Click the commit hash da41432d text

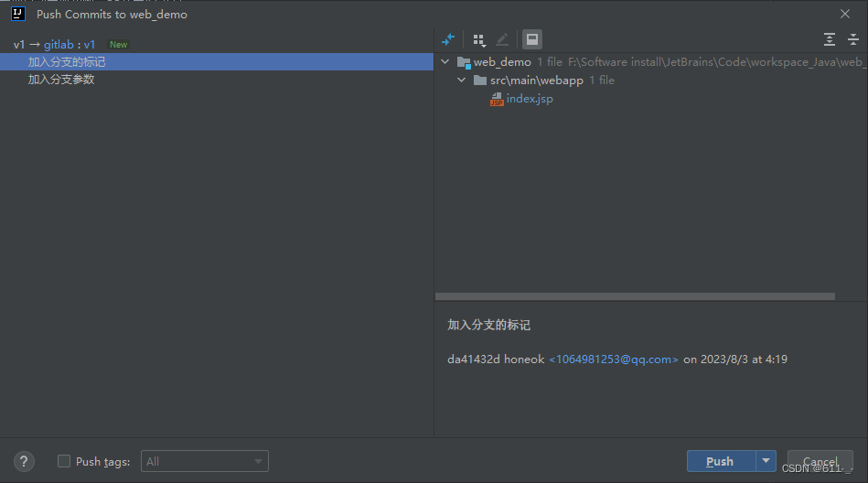pos(473,360)
